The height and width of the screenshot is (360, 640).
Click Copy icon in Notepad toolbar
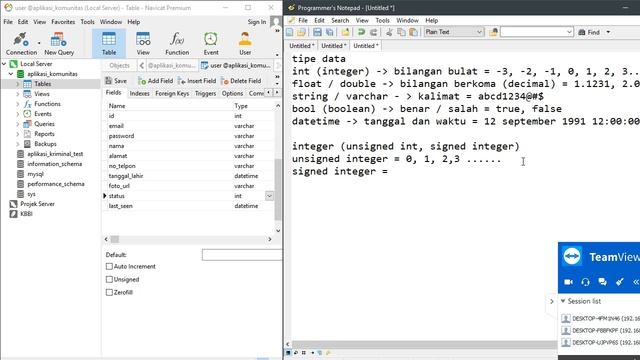coord(401,32)
